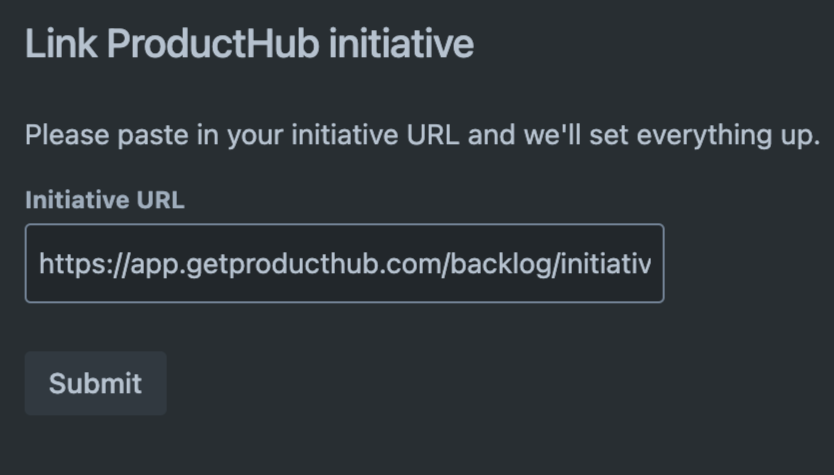Image resolution: width=834 pixels, height=475 pixels.
Task: Select the text box containing the backlog URL
Action: [344, 263]
